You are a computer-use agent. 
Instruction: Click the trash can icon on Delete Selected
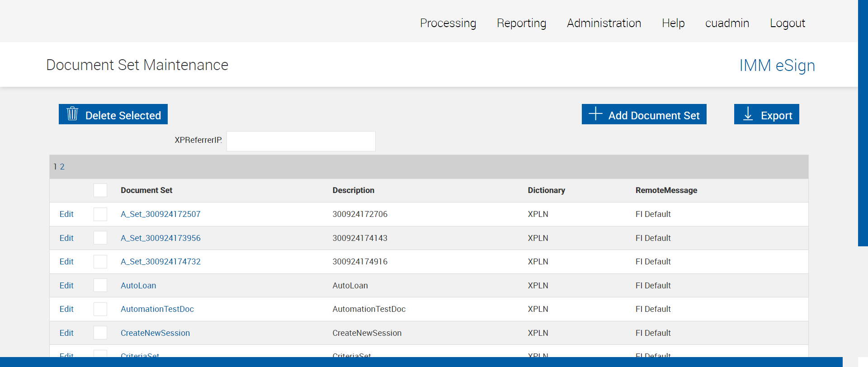pos(72,114)
